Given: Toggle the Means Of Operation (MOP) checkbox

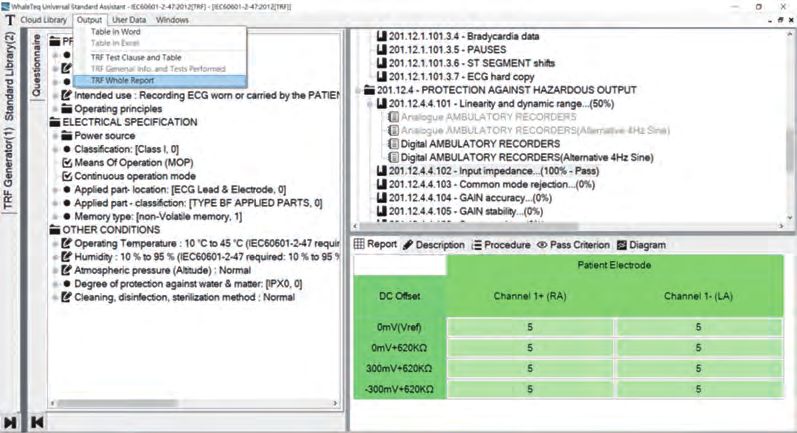Looking at the screenshot, I should click(67, 163).
